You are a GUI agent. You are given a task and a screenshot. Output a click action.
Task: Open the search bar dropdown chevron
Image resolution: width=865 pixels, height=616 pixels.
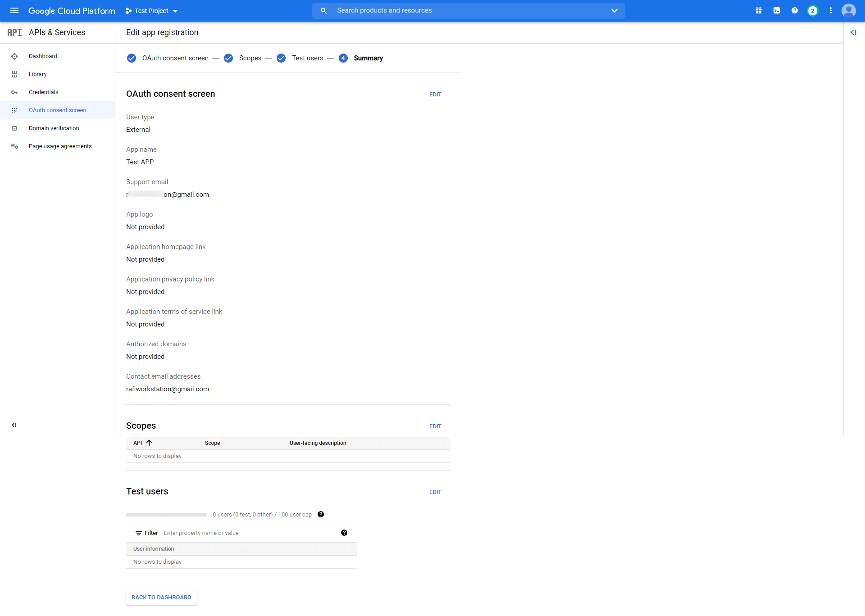[615, 10]
